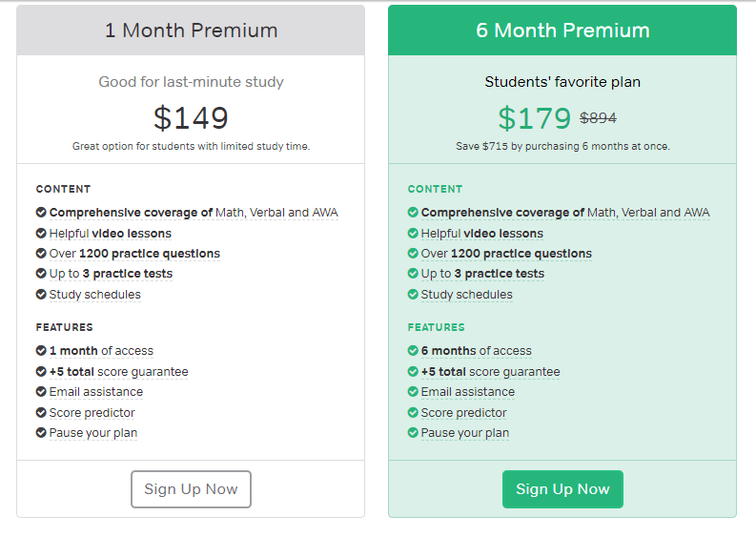
Task: Click 'Comprehensive coverage of Math, Verbal and AWA' in 6 Month plan
Action: pyautogui.click(x=564, y=213)
